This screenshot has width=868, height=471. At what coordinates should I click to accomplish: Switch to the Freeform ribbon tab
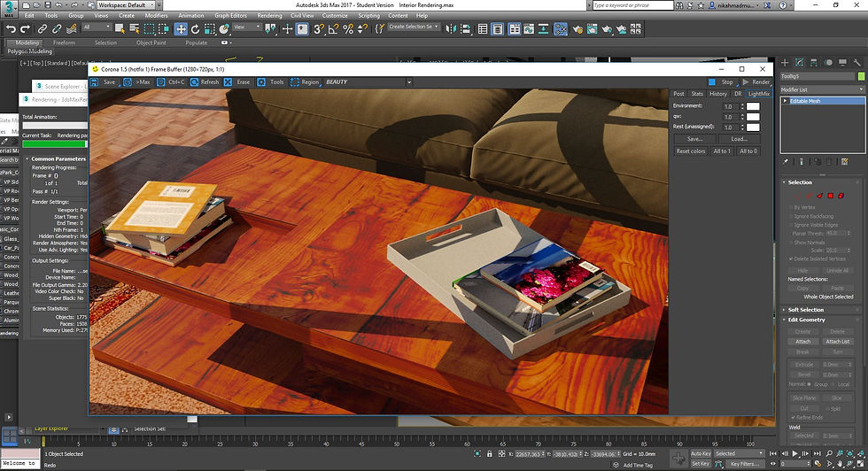pyautogui.click(x=64, y=42)
